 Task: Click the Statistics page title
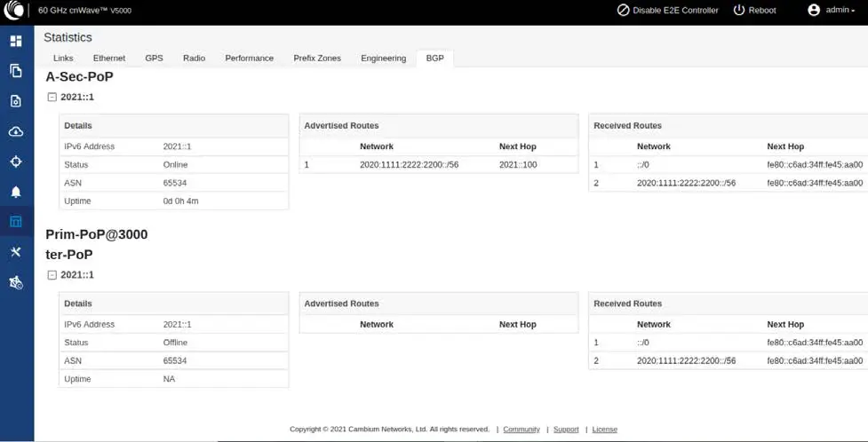pyautogui.click(x=68, y=37)
